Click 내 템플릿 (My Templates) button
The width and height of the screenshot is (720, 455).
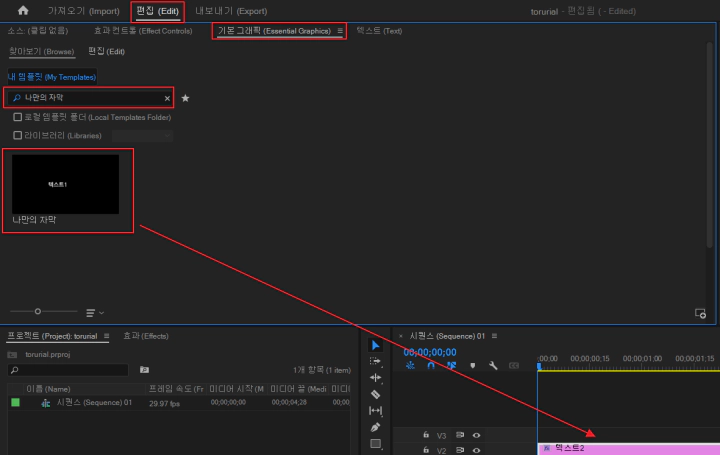(x=52, y=77)
